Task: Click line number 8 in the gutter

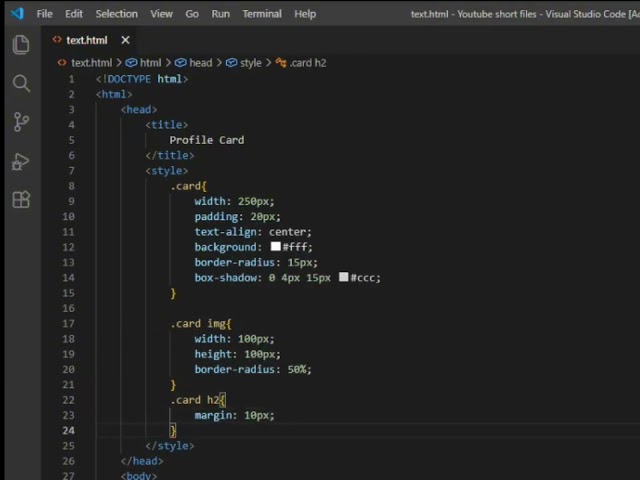Action: (71, 186)
